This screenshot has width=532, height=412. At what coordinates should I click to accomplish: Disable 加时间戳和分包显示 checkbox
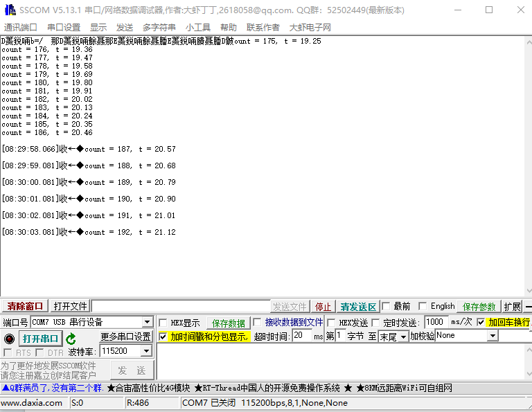pyautogui.click(x=163, y=337)
